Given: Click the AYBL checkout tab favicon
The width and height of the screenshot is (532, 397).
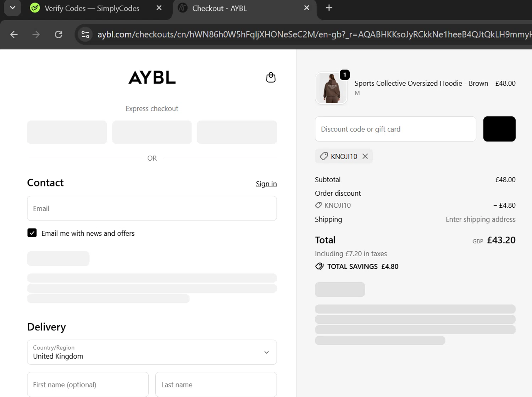Looking at the screenshot, I should click(x=183, y=8).
